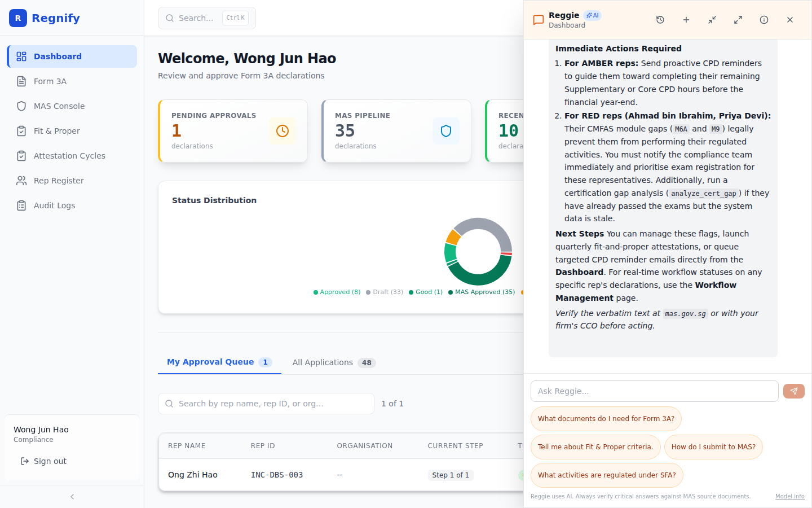Click the Pending Approvals clock icon
This screenshot has height=508, width=812.
(x=283, y=131)
